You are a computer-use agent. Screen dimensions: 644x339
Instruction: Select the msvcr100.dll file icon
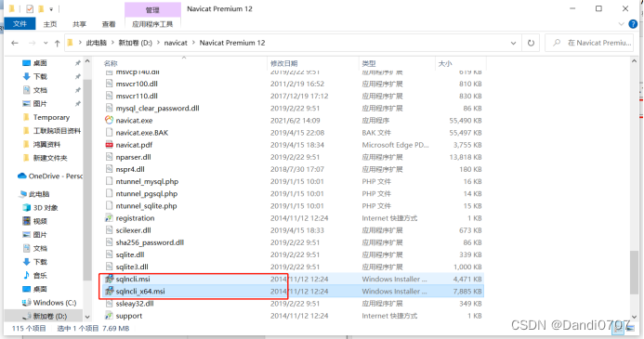(109, 84)
